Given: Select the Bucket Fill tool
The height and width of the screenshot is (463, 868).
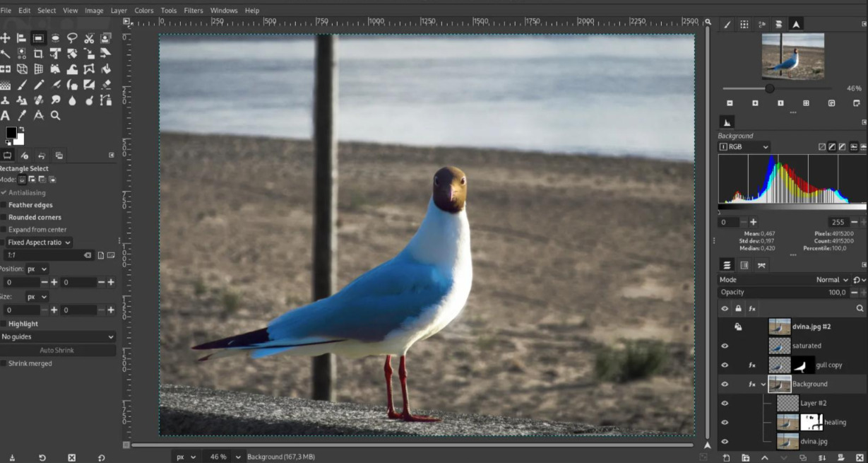Looking at the screenshot, I should 106,69.
